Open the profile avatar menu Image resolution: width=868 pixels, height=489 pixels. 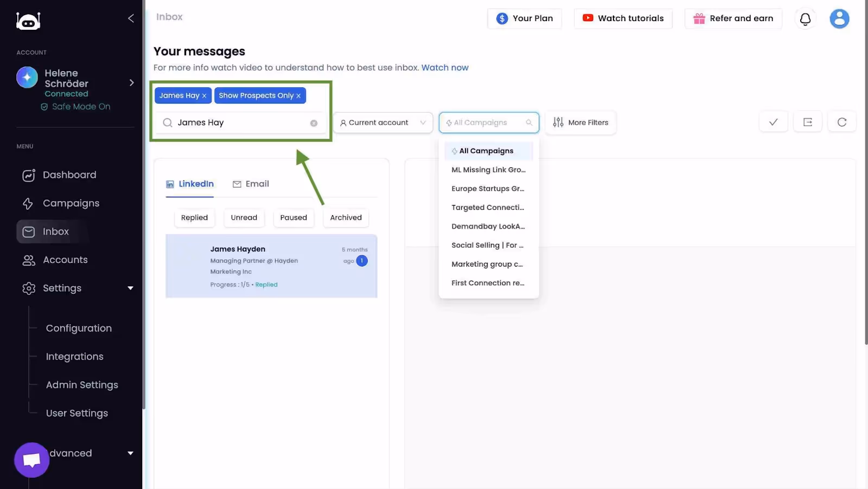(839, 18)
